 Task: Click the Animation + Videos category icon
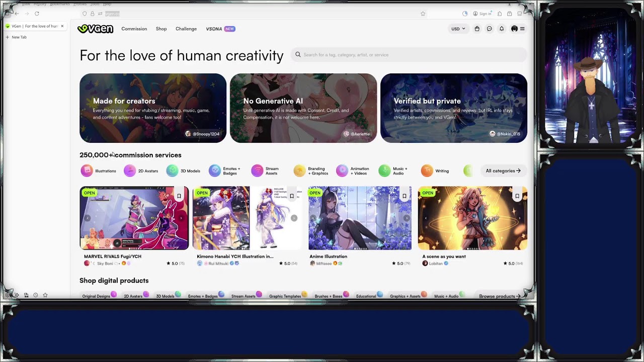tap(342, 171)
